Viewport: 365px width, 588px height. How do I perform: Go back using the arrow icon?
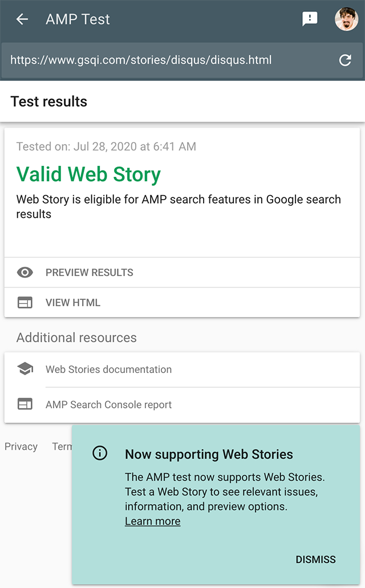coord(22,19)
